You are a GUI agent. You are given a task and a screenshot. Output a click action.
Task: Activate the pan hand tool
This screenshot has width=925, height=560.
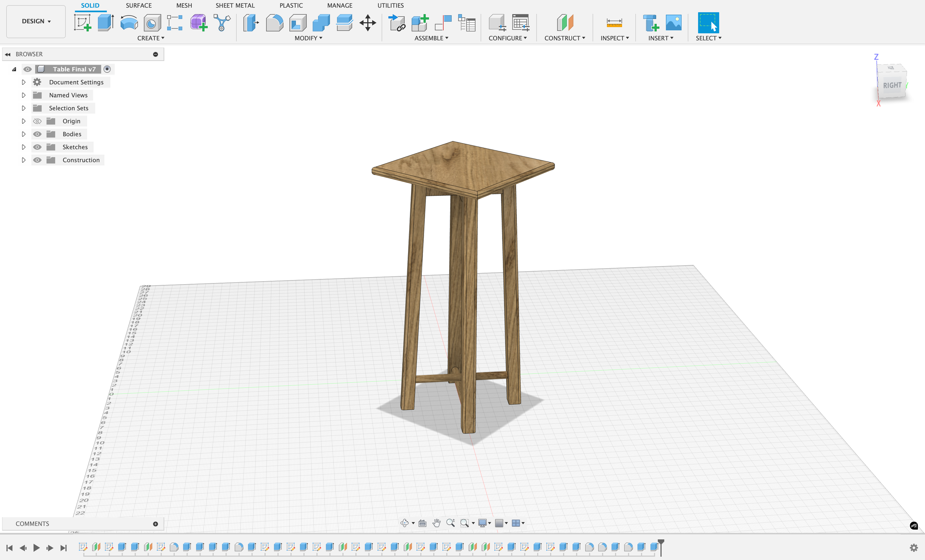coord(436,523)
